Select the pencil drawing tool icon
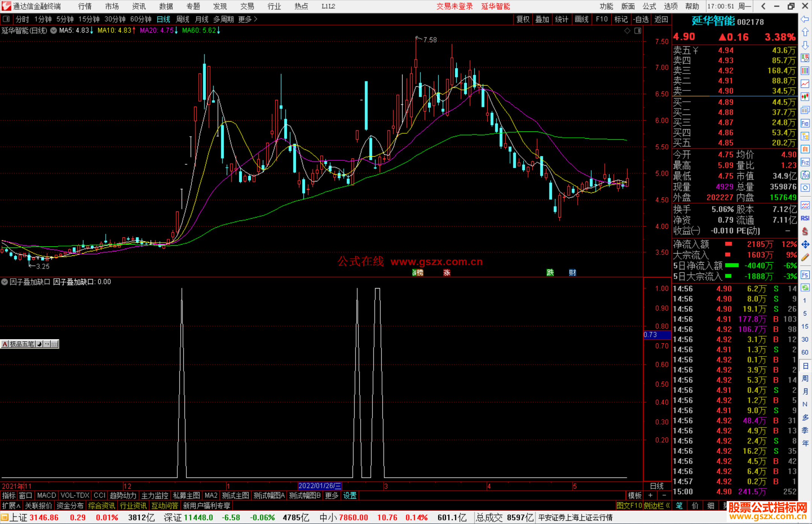Viewport: 812px width, 524px height. pyautogui.click(x=805, y=258)
